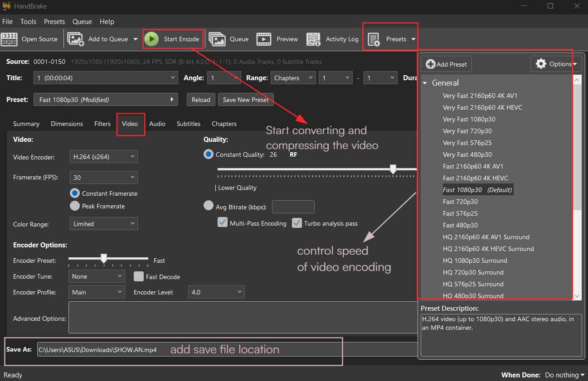Click the Advanced Options text area
The height and width of the screenshot is (381, 588).
[243, 317]
